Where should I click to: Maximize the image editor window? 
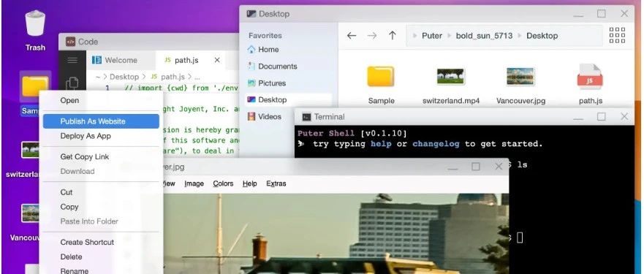pos(476,167)
